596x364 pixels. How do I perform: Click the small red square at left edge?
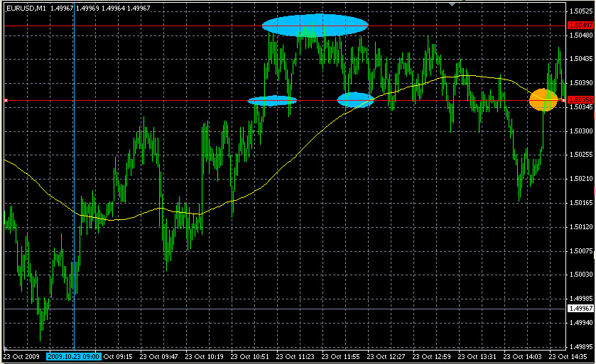point(5,101)
